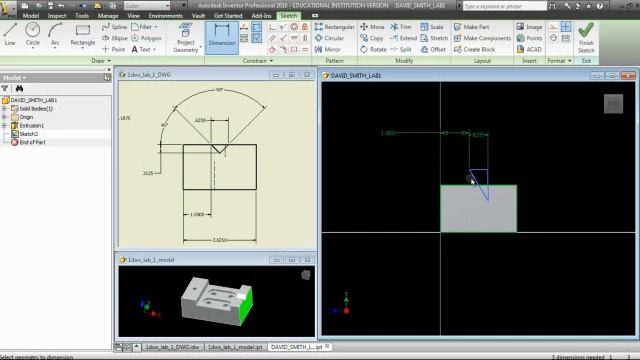Open the Environments ribbon tab

coord(165,16)
